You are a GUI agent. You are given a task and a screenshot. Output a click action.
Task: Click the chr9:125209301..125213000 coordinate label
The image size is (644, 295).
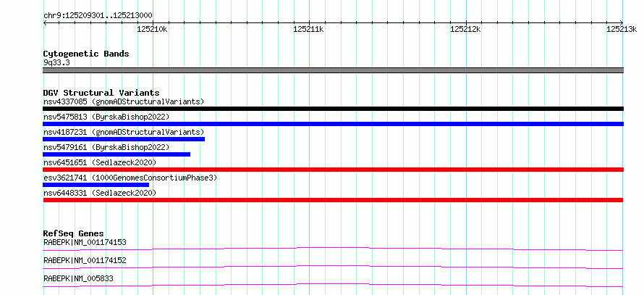point(98,16)
